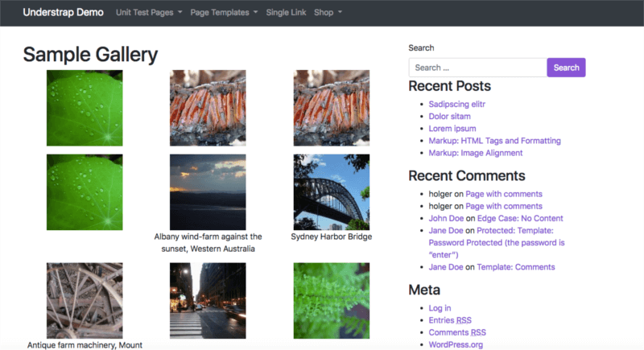The width and height of the screenshot is (644, 350).
Task: Open the Sadipscing elitr post
Action: [456, 105]
